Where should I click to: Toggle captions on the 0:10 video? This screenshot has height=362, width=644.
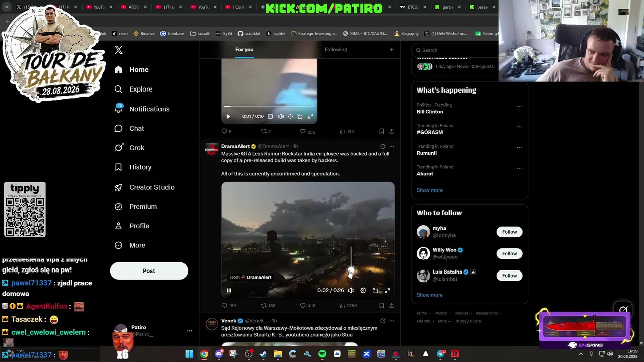[270, 116]
